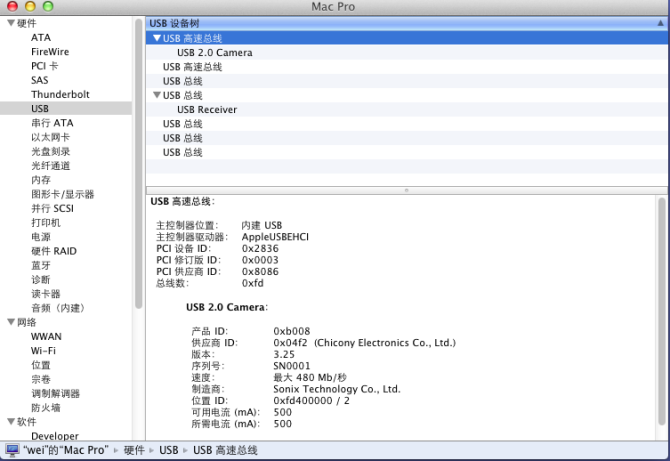Collapse the 硬件 section in the sidebar
This screenshot has width=670, height=461.
11,23
